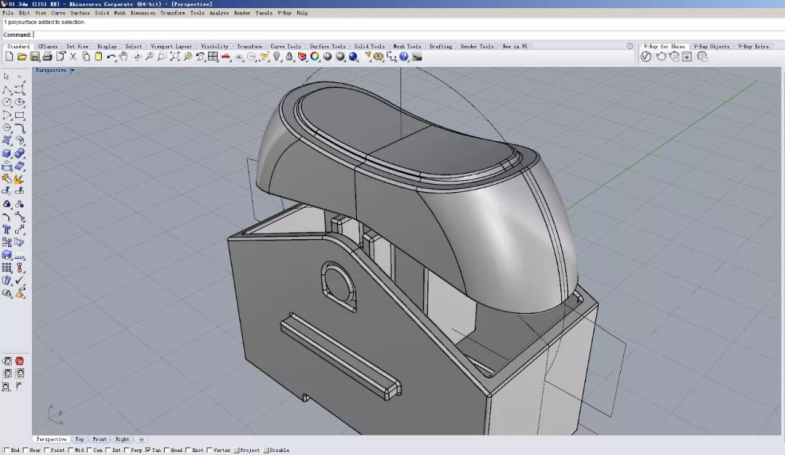The width and height of the screenshot is (785, 455).
Task: Click the Undo arrow icon
Action: (x=110, y=57)
